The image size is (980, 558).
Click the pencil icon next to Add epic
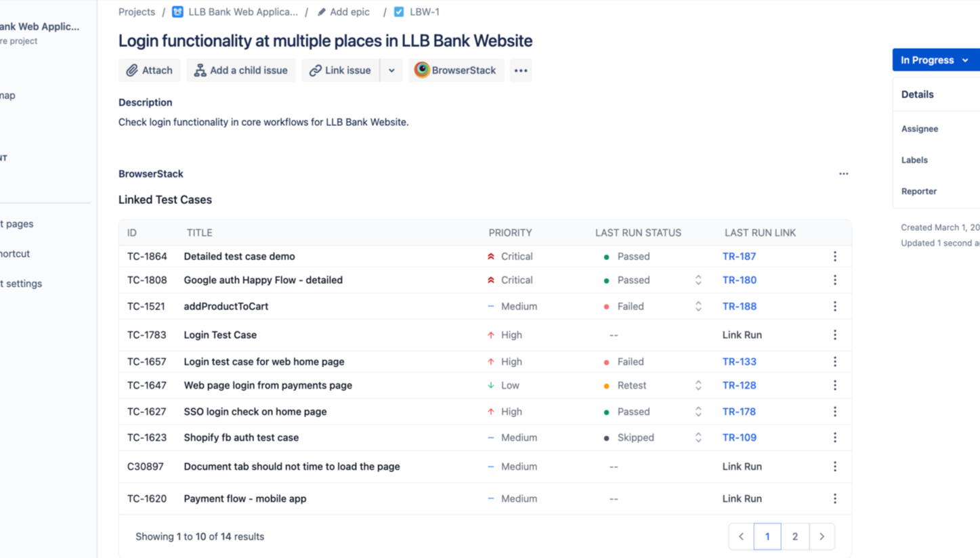(322, 12)
